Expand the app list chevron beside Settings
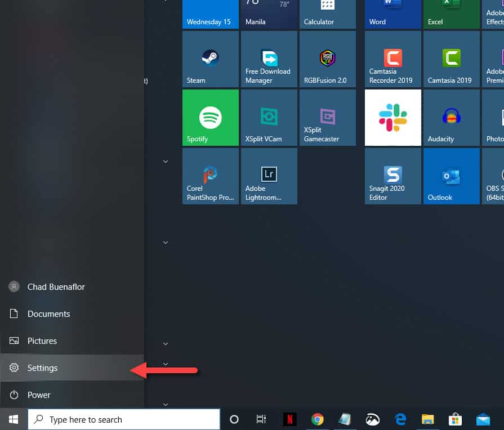Viewport: 504px width, 430px height. point(166,364)
